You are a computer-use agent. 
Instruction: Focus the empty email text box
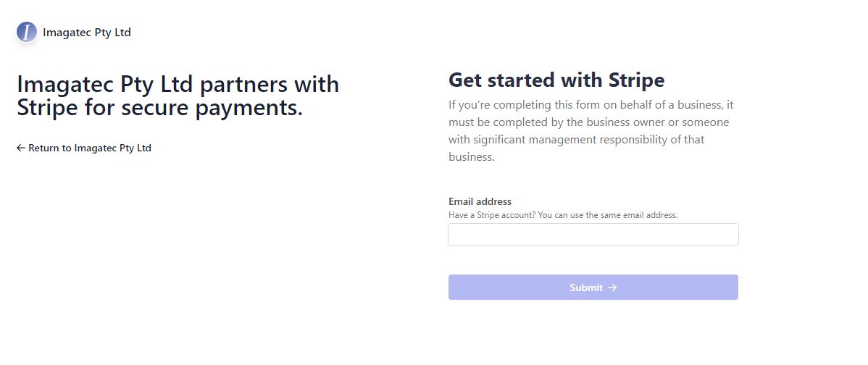(593, 235)
